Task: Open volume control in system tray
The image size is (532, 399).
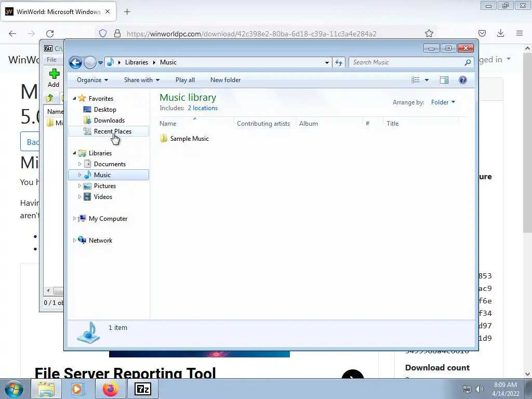Action: coord(479,389)
